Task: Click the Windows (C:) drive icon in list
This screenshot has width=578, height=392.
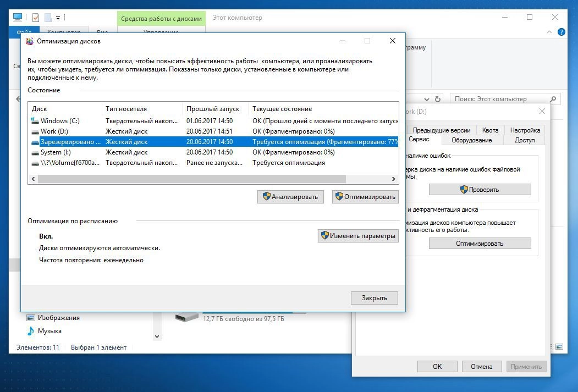Action: [x=35, y=120]
